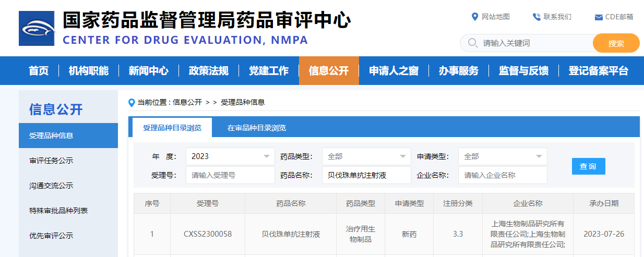The image size is (644, 257).
Task: Click the 药品名称 field containing 贝伐珠单抗注射液
Action: pos(366,175)
